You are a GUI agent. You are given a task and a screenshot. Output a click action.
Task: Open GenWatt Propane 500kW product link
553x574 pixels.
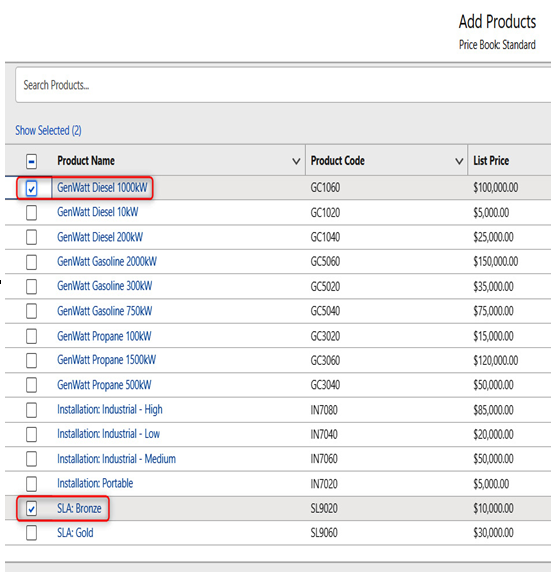tap(104, 385)
